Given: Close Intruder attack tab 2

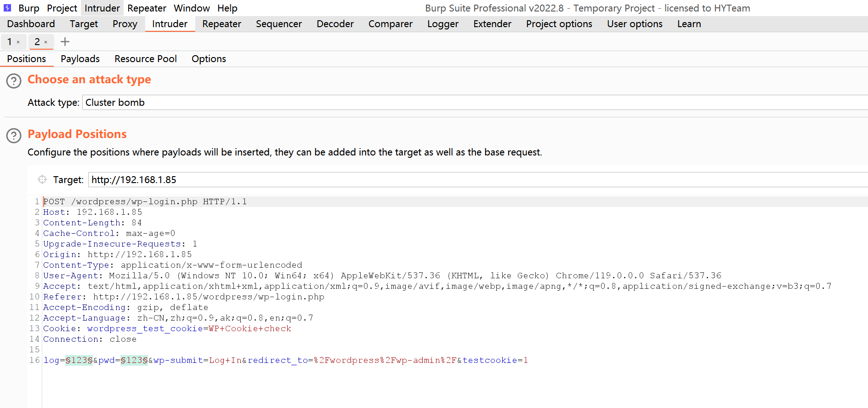Looking at the screenshot, I should (46, 42).
